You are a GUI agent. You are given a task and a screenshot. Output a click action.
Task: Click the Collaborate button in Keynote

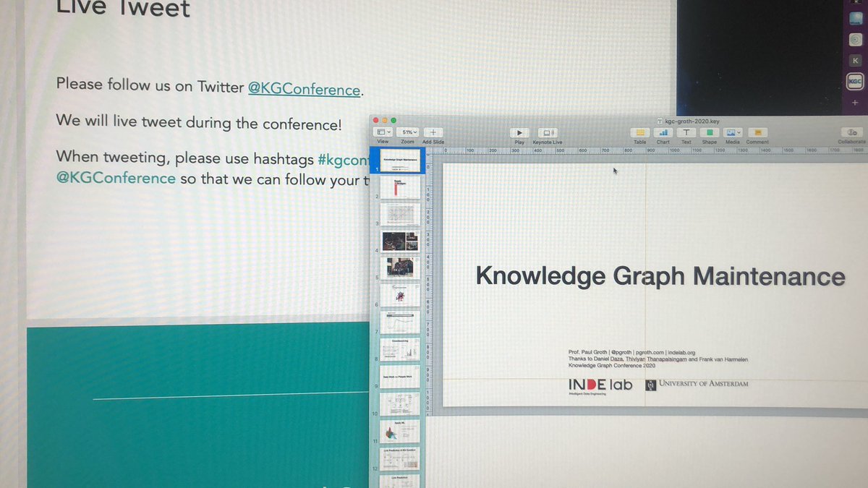coord(851,133)
